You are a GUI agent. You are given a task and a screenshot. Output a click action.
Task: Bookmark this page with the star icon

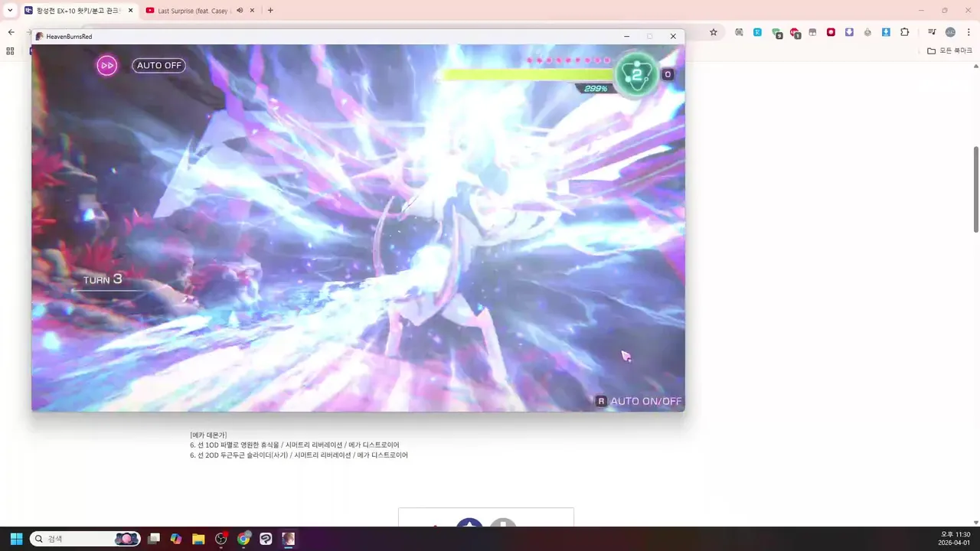pyautogui.click(x=714, y=32)
